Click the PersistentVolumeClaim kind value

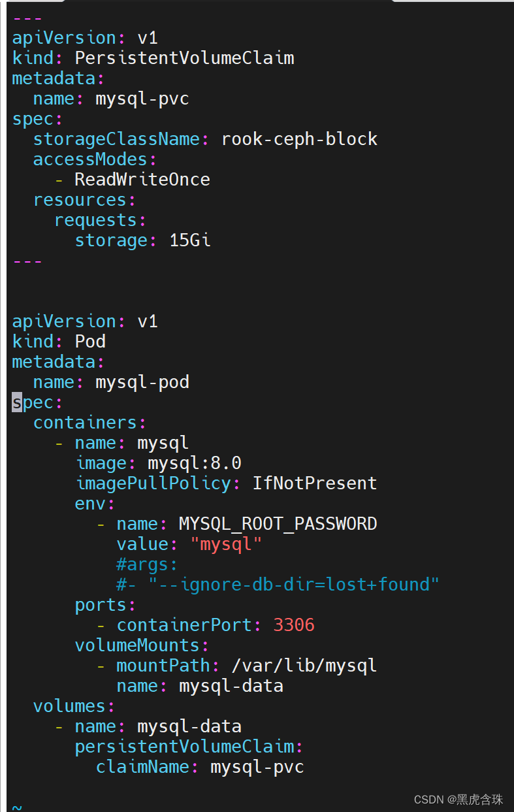click(x=184, y=58)
